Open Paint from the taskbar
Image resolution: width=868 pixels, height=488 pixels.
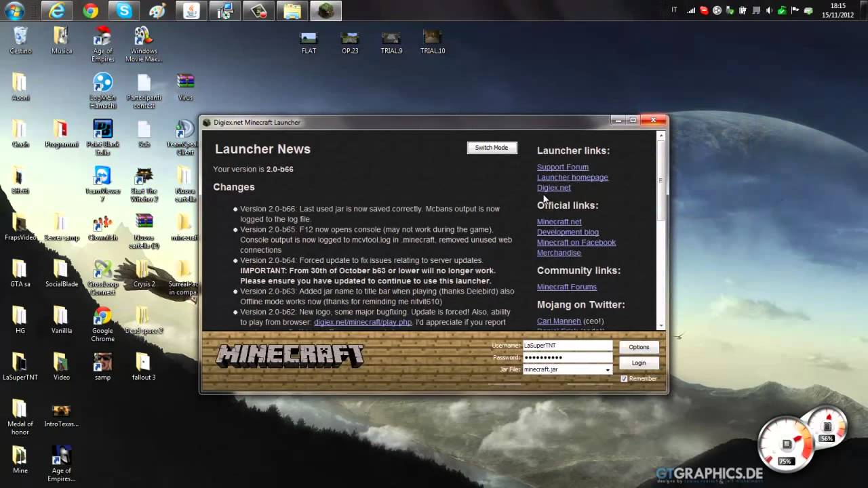(x=157, y=10)
